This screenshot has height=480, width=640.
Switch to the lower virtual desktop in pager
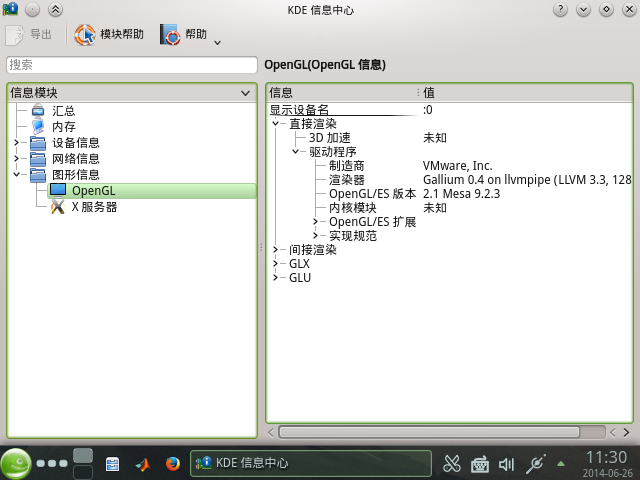point(83,472)
